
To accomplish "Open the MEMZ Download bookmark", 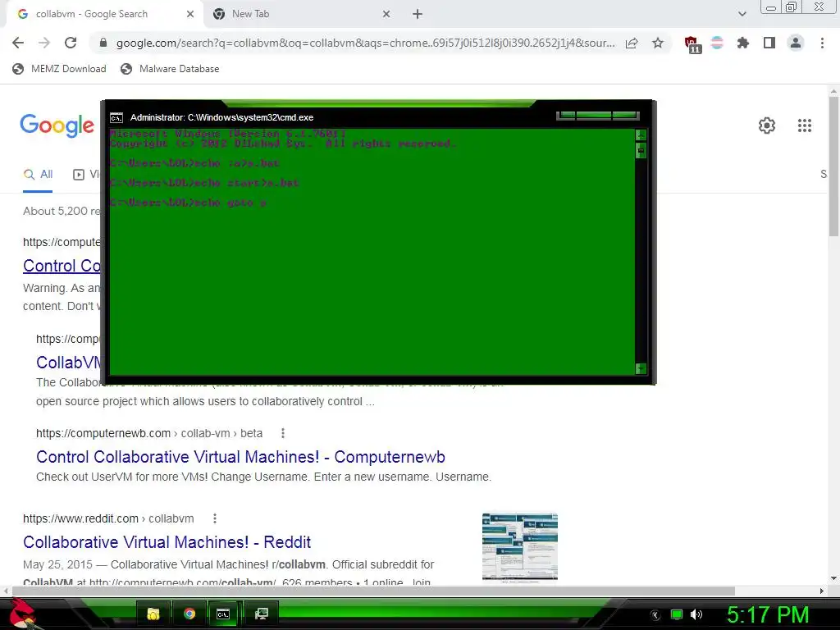I will pyautogui.click(x=59, y=69).
